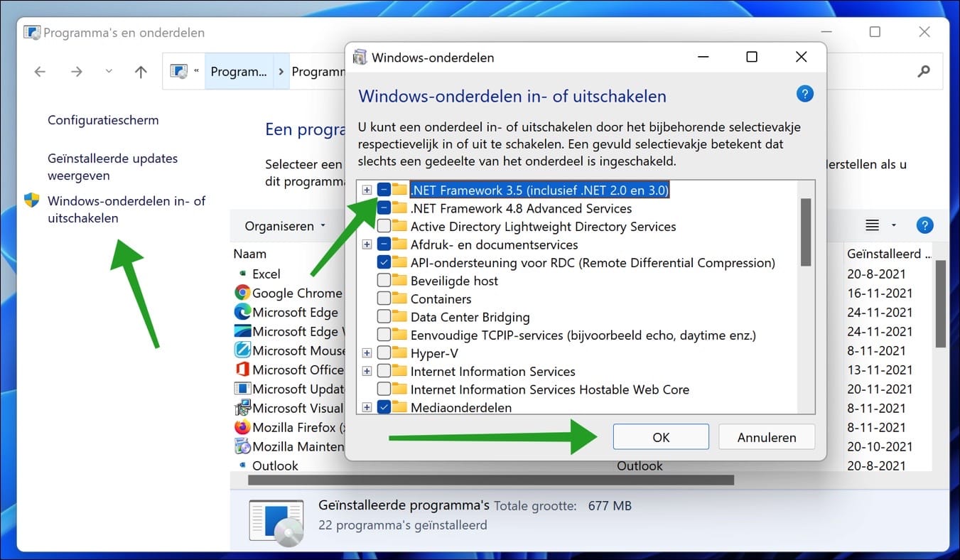Open view options dropdown arrow in toolbar
The width and height of the screenshot is (960, 560).
893,226
